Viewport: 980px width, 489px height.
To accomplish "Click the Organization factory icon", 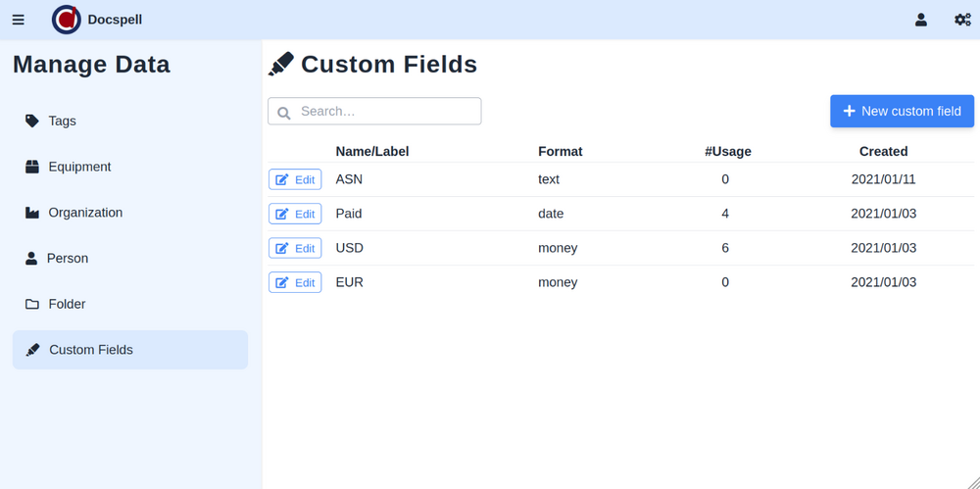I will (32, 213).
